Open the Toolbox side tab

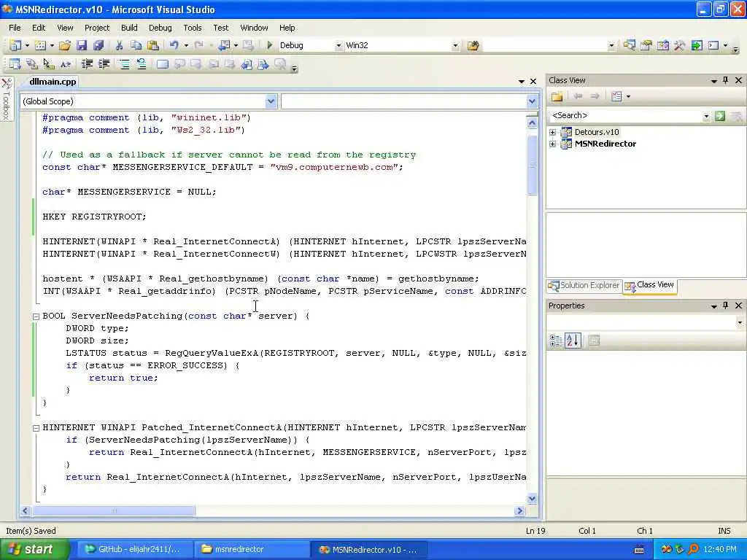click(6, 99)
